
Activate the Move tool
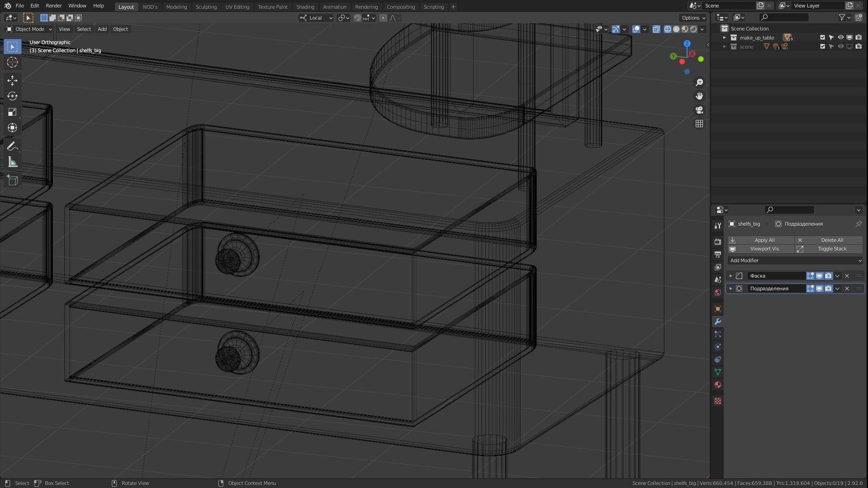point(12,81)
